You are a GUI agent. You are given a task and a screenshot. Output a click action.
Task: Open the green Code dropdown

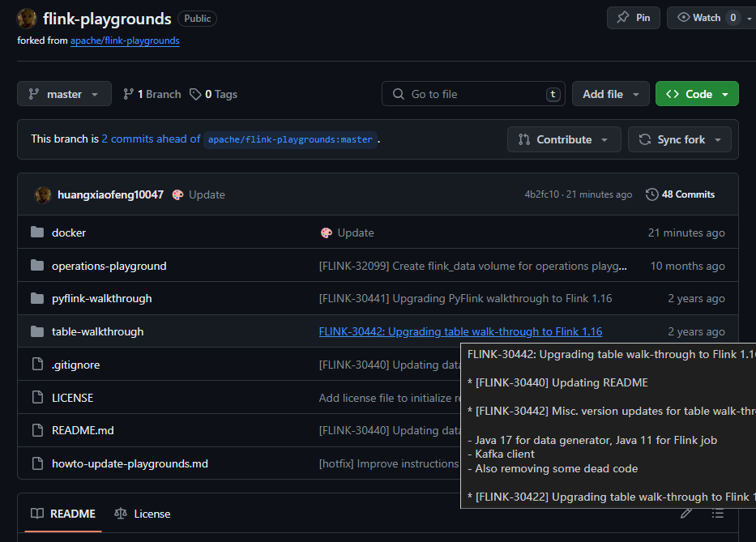[x=697, y=94]
